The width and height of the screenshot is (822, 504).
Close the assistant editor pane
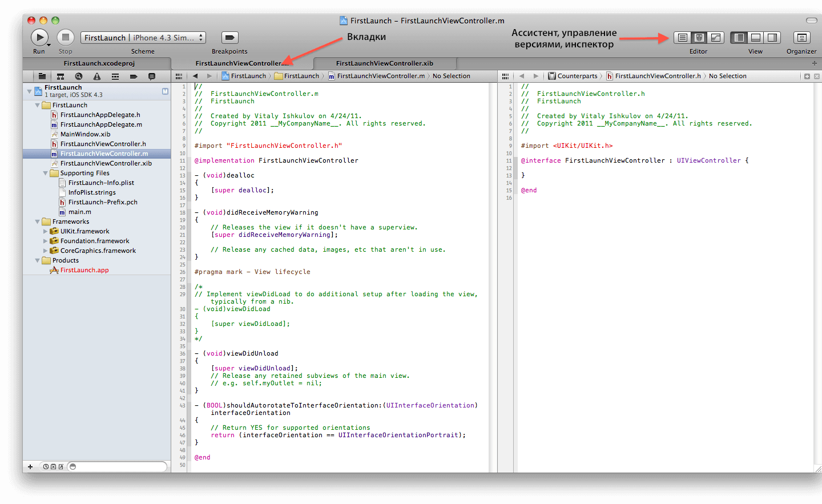(x=817, y=76)
